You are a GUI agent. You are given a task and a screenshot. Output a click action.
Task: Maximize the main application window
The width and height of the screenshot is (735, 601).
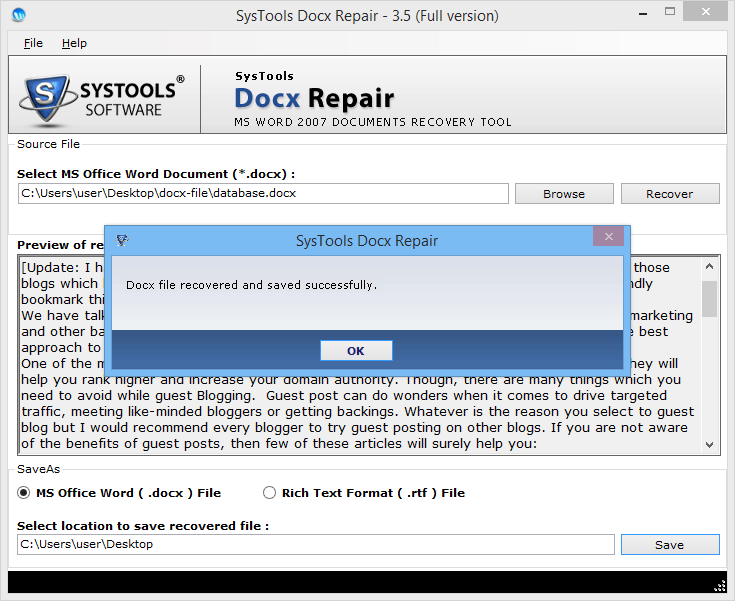[x=670, y=12]
